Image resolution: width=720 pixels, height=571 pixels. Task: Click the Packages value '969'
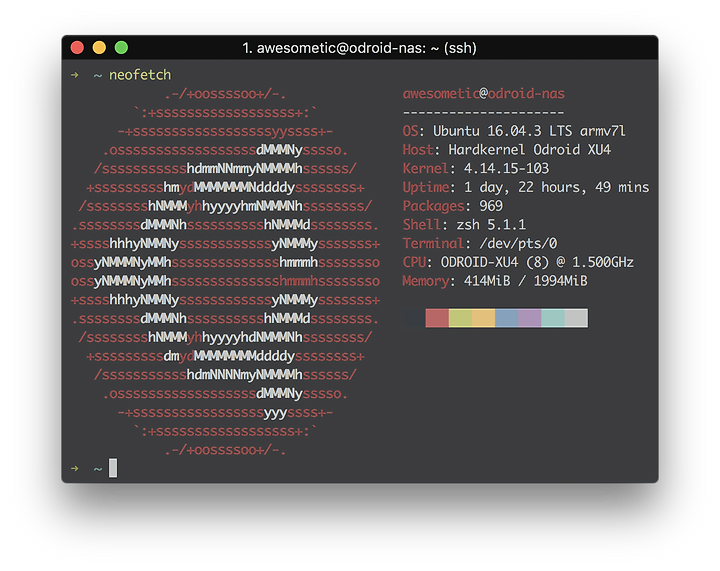(491, 206)
